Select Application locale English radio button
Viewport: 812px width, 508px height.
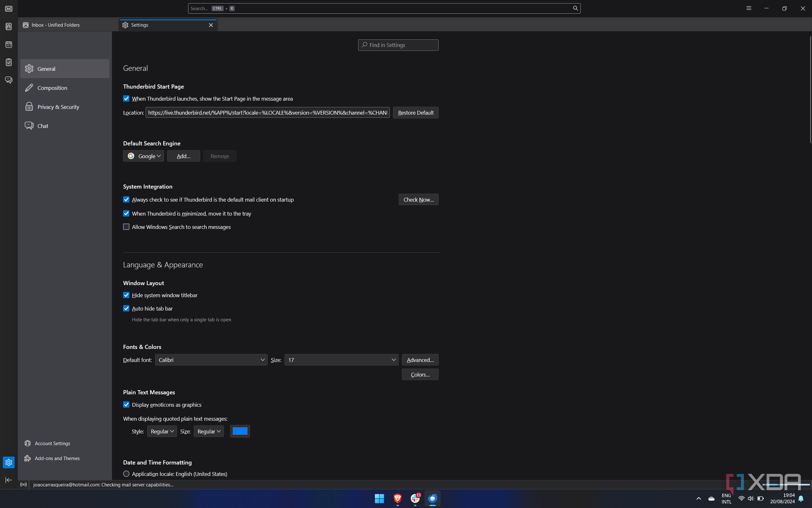tap(126, 474)
